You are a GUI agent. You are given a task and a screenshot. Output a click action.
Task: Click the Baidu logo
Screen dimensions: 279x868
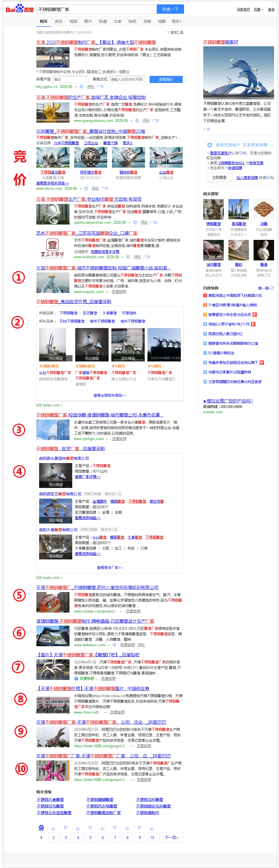point(19,9)
